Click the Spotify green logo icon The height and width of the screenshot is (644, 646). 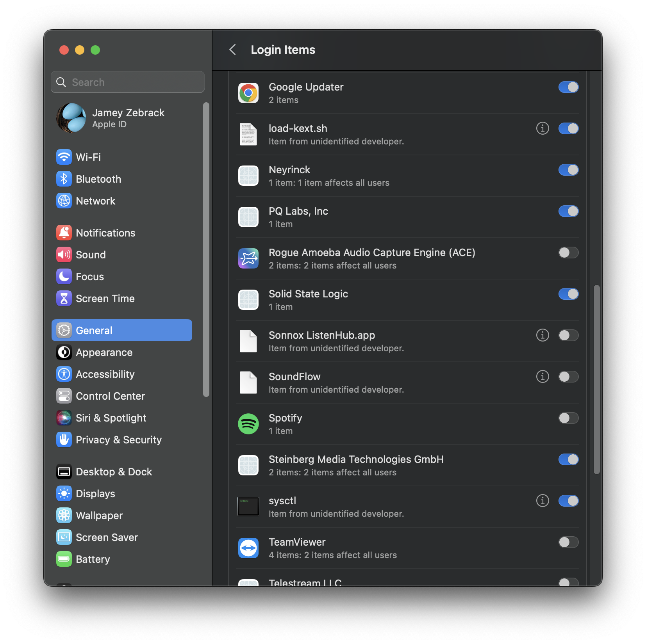tap(248, 424)
